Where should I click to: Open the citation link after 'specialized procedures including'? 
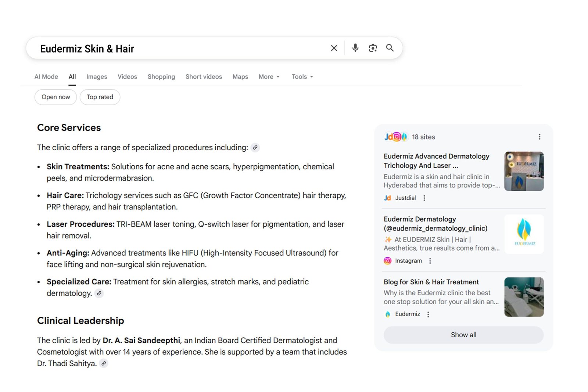coord(255,147)
